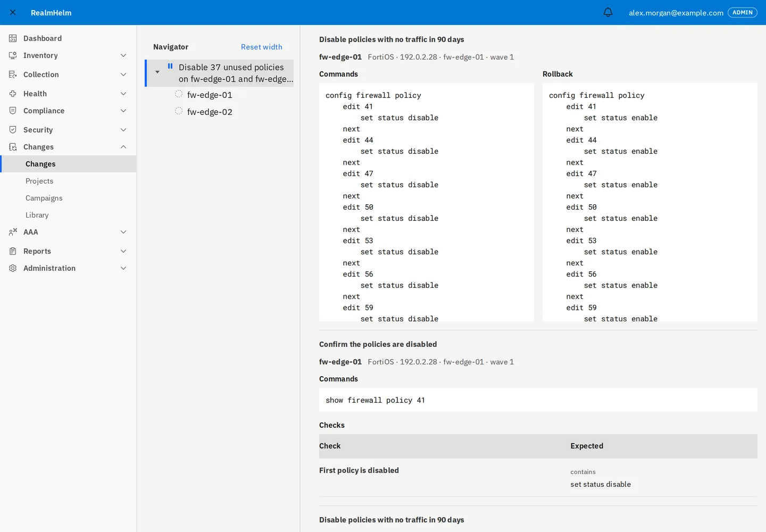The image size is (766, 532).
Task: Click the Health icon in sidebar
Action: pyautogui.click(x=13, y=94)
